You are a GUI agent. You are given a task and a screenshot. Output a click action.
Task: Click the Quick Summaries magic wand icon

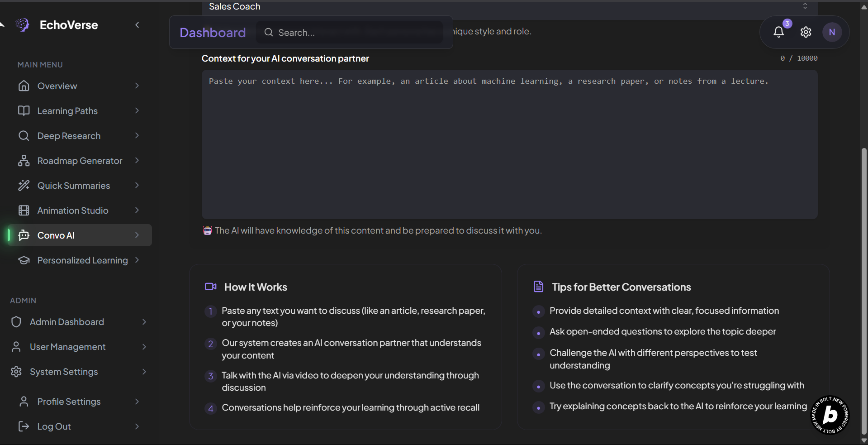pyautogui.click(x=24, y=186)
